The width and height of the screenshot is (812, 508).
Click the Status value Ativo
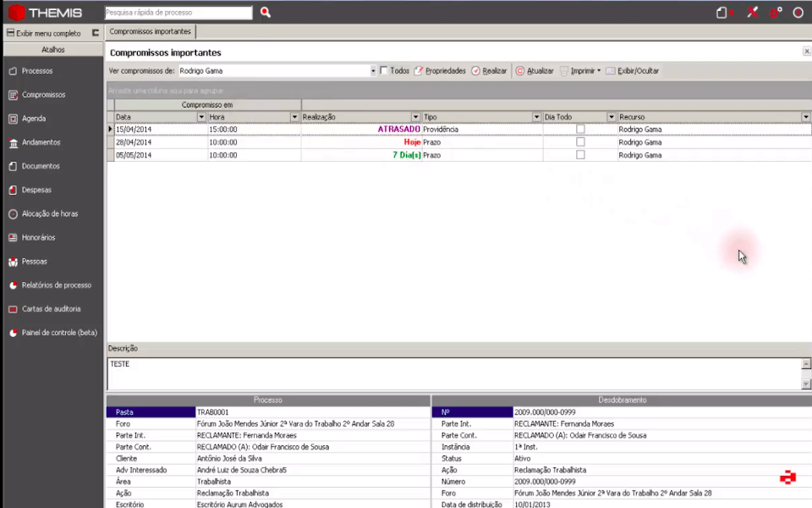coord(522,458)
